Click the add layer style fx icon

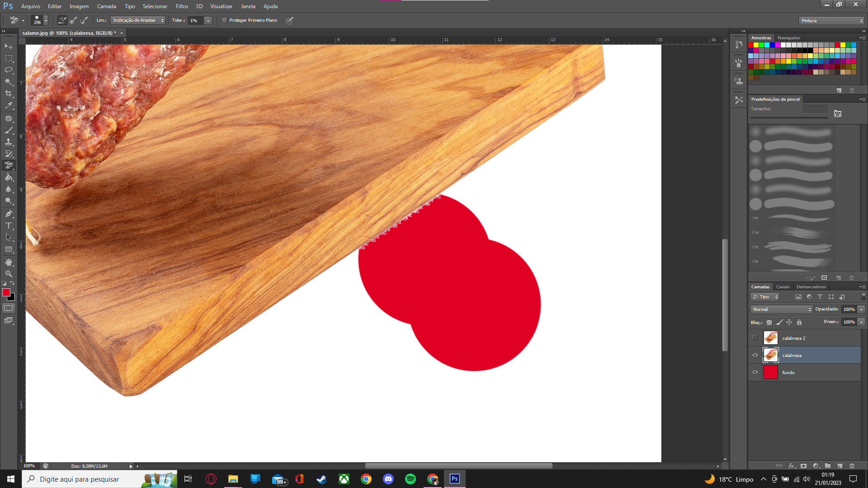792,465
